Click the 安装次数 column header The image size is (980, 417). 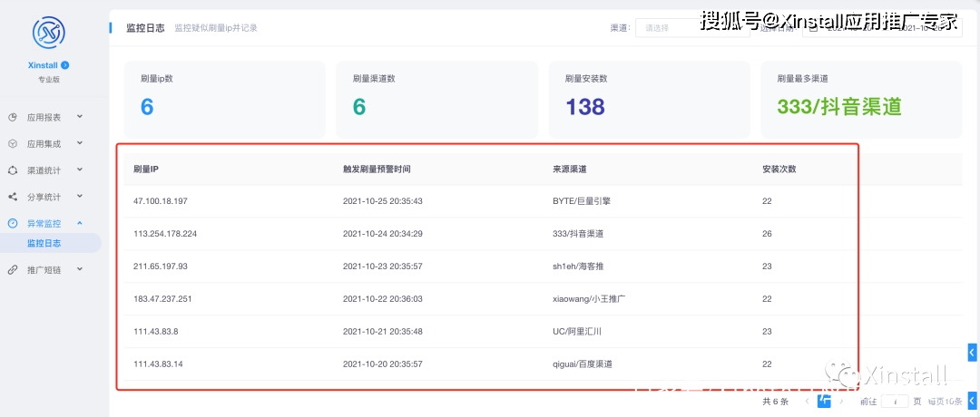[779, 170]
